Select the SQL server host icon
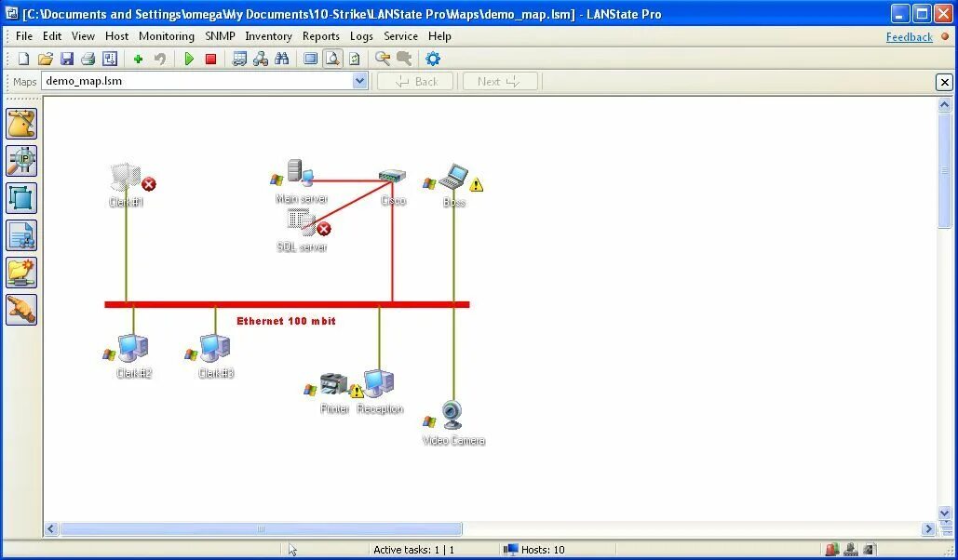Image resolution: width=958 pixels, height=560 pixels. point(302,222)
